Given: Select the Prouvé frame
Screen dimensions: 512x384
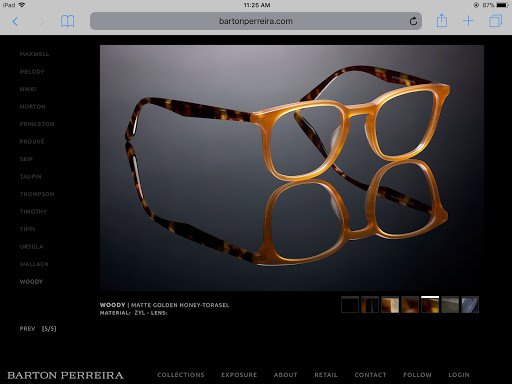Looking at the screenshot, I should tap(32, 142).
